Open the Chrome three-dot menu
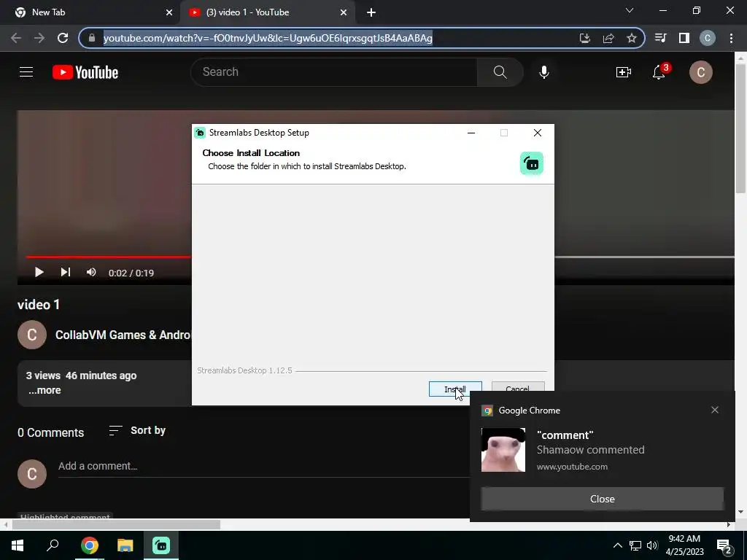This screenshot has width=747, height=560. pyautogui.click(x=731, y=38)
